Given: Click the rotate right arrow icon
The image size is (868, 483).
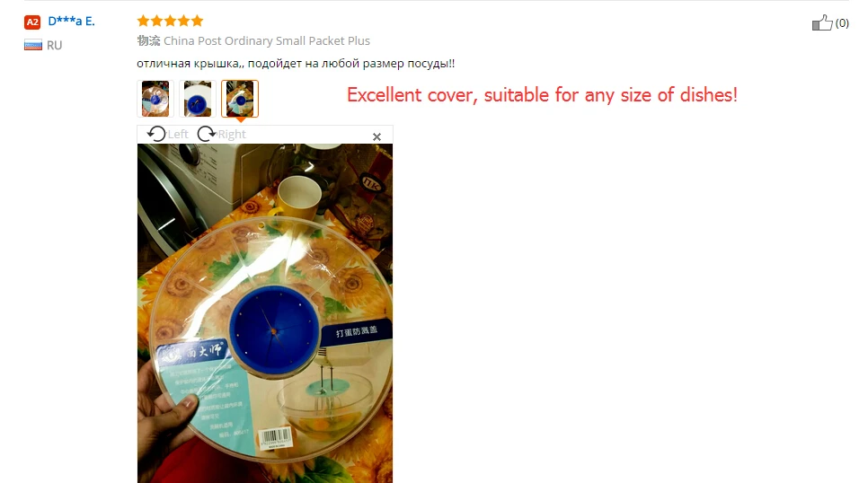Looking at the screenshot, I should (207, 134).
